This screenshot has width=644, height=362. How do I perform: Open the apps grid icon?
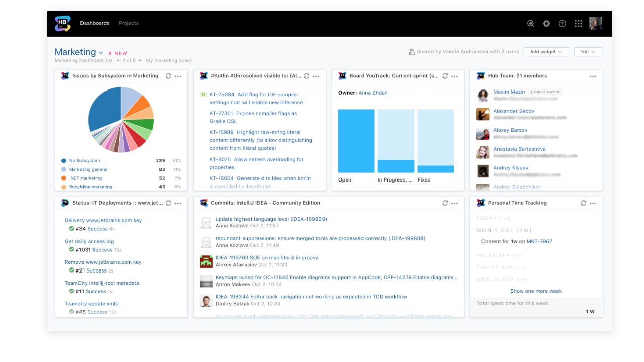tap(578, 23)
